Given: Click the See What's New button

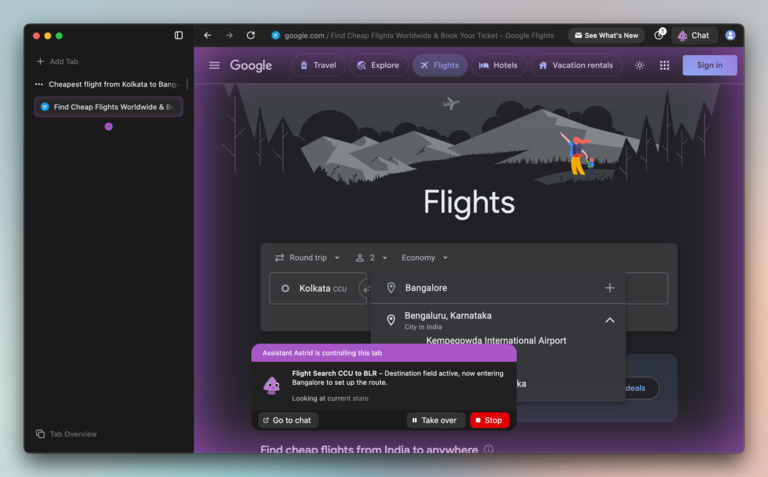Looking at the screenshot, I should tap(606, 35).
